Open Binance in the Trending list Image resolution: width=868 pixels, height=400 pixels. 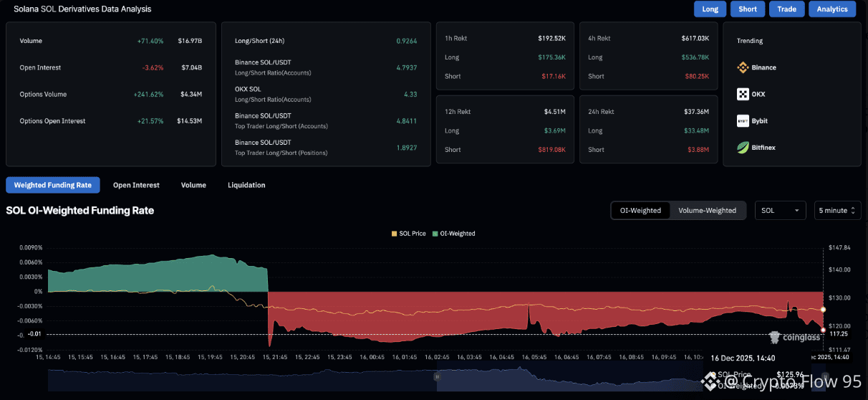pos(763,67)
